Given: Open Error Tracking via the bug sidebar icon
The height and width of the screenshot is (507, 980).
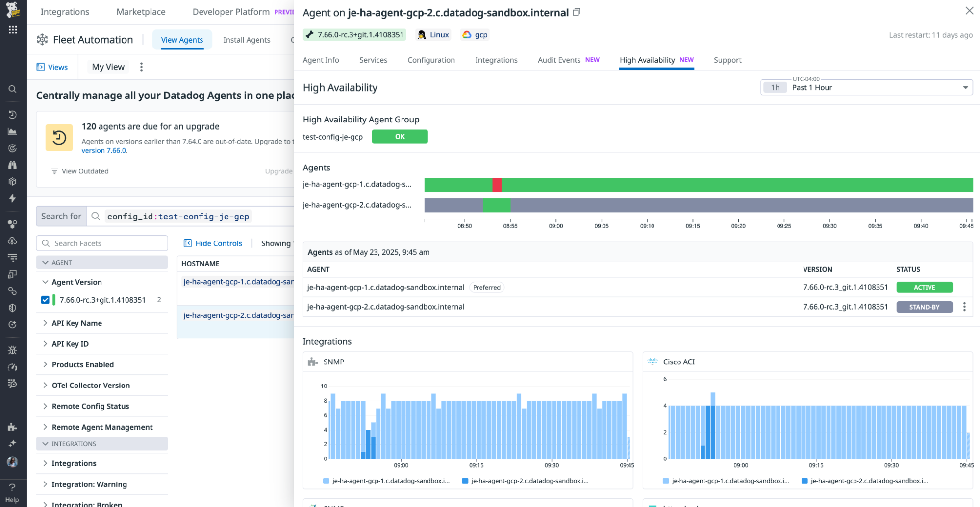Looking at the screenshot, I should coord(12,350).
